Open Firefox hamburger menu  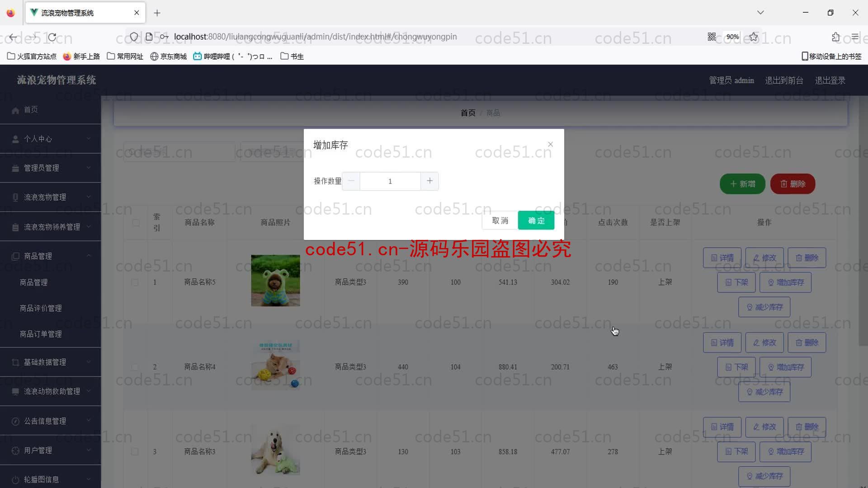tap(855, 37)
